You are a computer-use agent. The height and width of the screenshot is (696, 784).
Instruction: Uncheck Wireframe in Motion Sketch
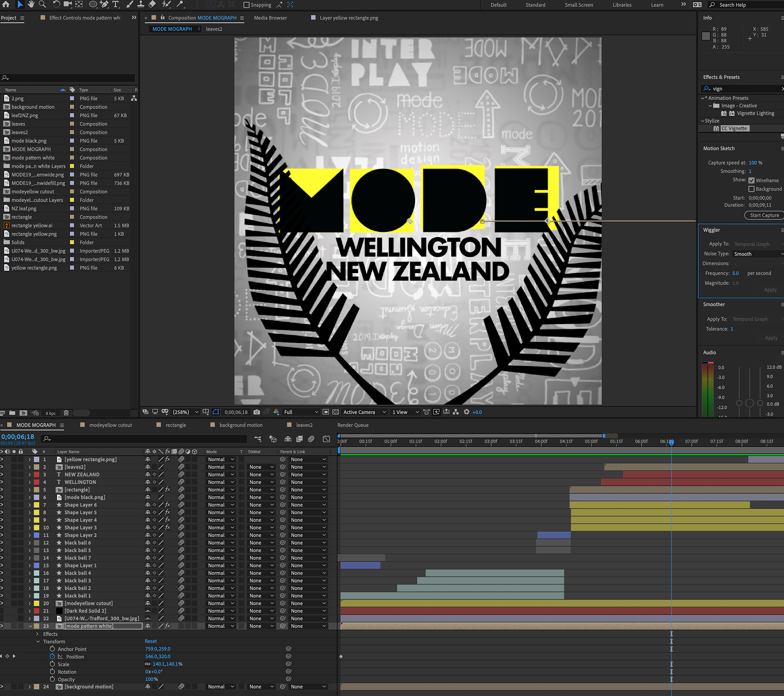click(x=751, y=180)
